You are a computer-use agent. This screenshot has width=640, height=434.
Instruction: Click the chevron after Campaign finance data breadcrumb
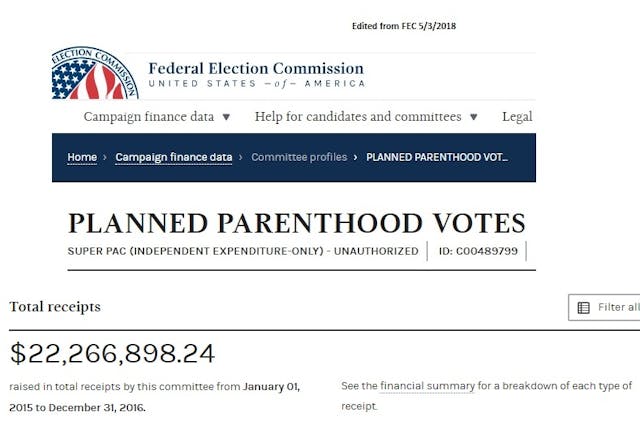click(241, 158)
